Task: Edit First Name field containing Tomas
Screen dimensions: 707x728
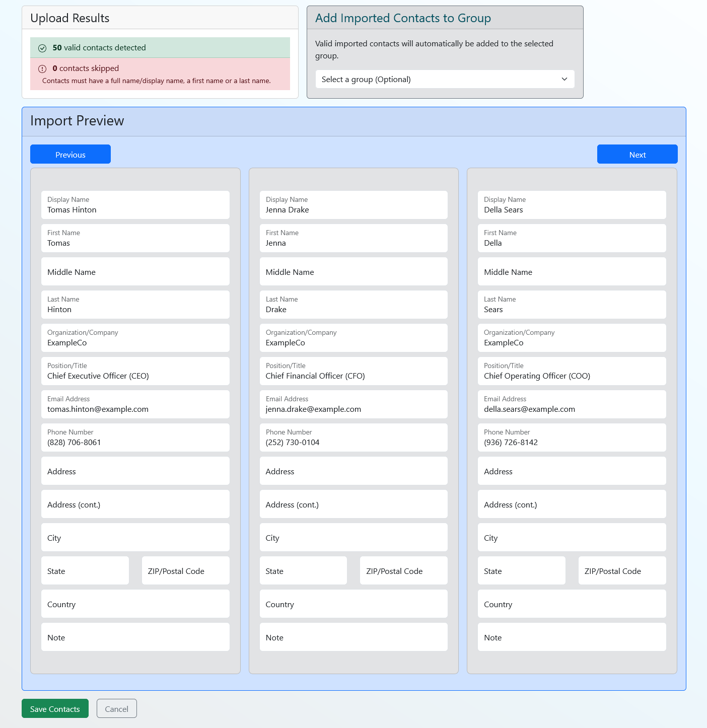Action: click(x=135, y=238)
